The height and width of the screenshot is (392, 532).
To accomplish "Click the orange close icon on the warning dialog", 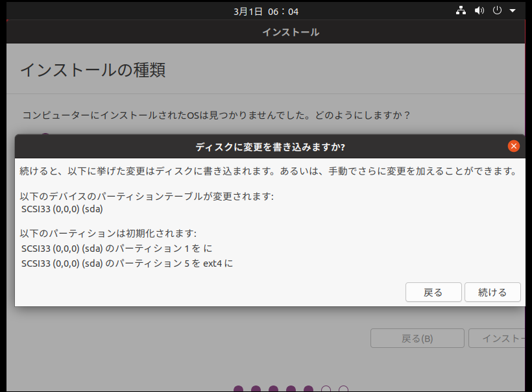I will (514, 146).
